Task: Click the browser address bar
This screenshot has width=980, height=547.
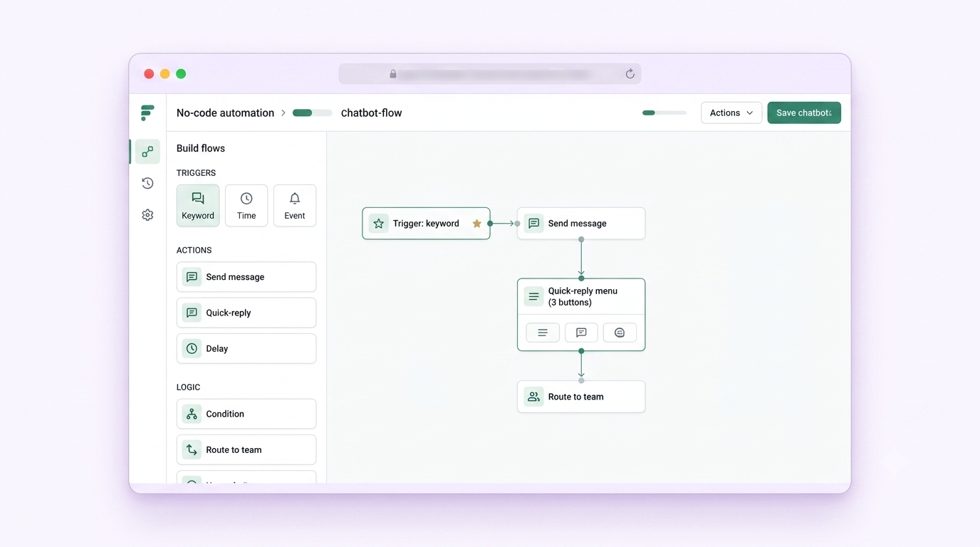Action: [490, 74]
